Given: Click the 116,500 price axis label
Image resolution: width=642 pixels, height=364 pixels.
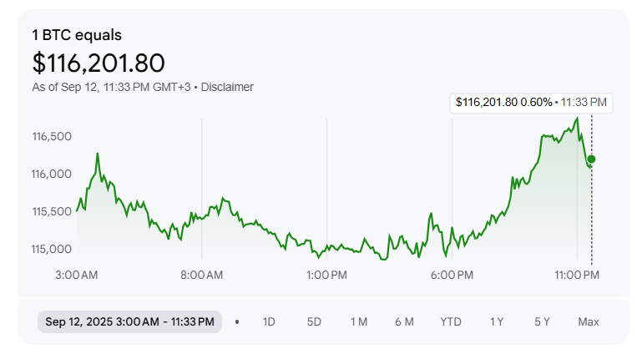Looking at the screenshot, I should click(x=52, y=136).
